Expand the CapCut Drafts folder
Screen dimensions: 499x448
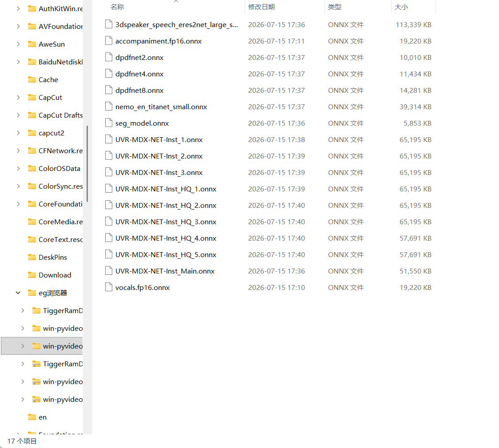click(18, 115)
